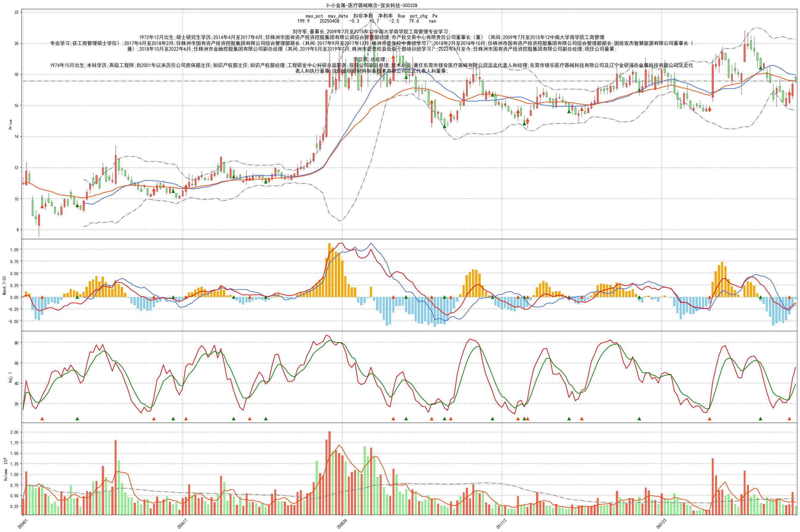Viewport: 800px width, 532px height.
Task: Click the max_date value 20250408
Action: pyautogui.click(x=329, y=21)
